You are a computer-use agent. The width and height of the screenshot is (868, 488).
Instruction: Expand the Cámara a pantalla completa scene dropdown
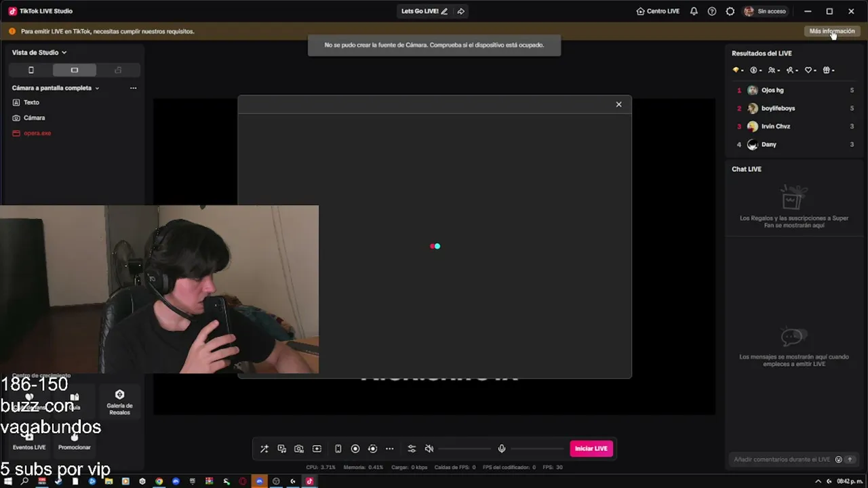pyautogui.click(x=56, y=88)
